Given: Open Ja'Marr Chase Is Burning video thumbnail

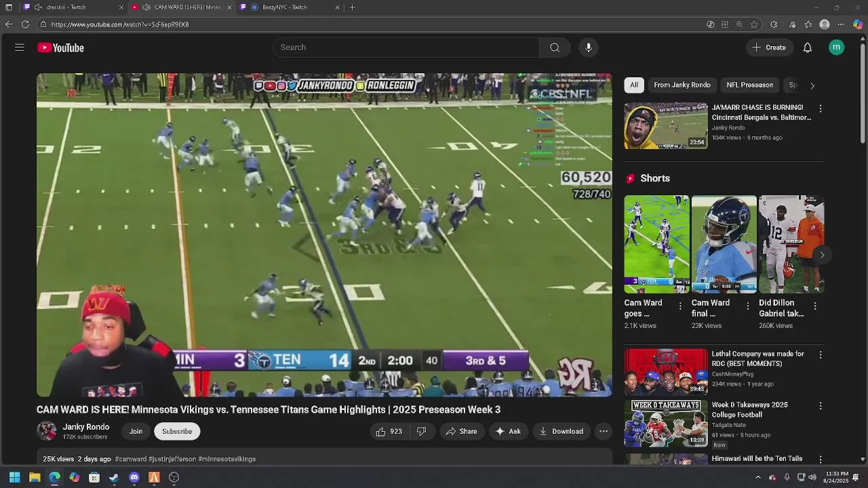Looking at the screenshot, I should [666, 125].
